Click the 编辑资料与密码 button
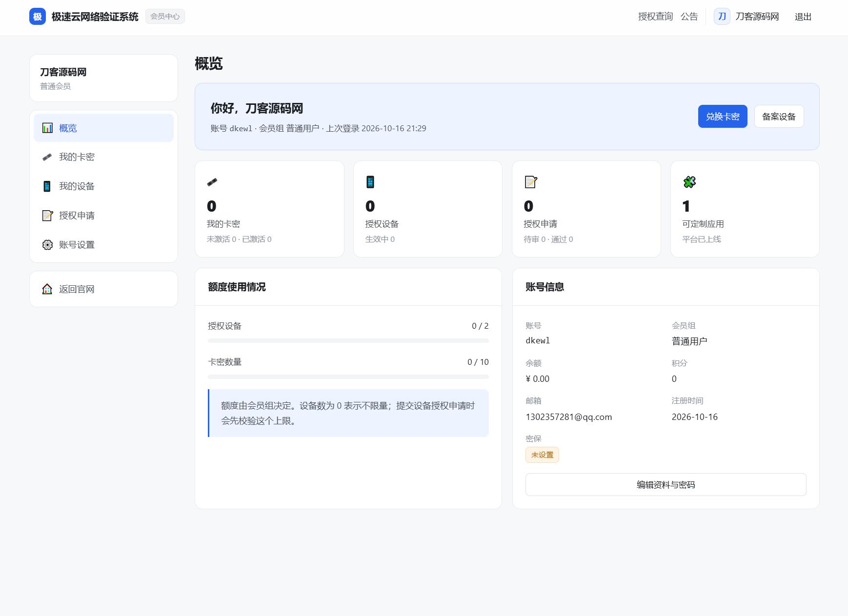The image size is (848, 616). (666, 485)
